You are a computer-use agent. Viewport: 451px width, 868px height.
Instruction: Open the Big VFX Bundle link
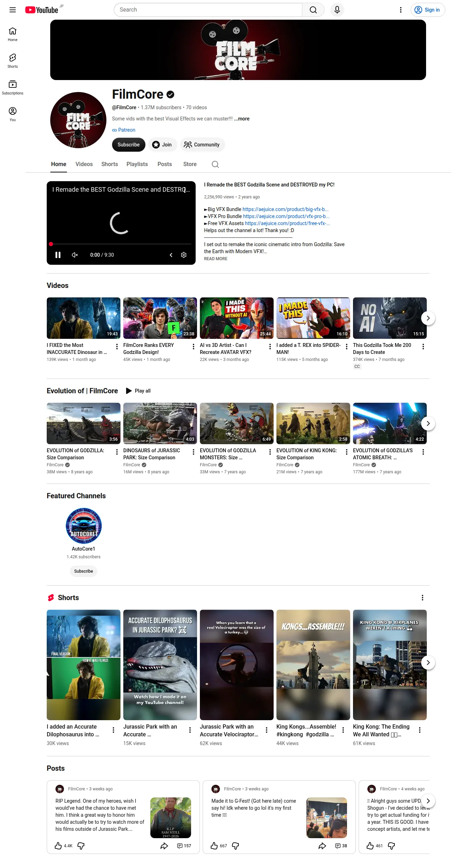[x=286, y=209]
